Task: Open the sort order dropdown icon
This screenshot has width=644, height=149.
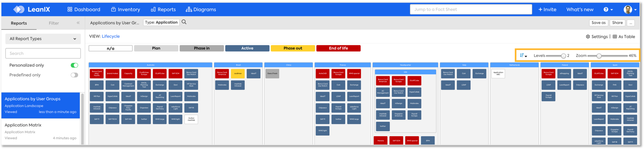Action: (523, 56)
